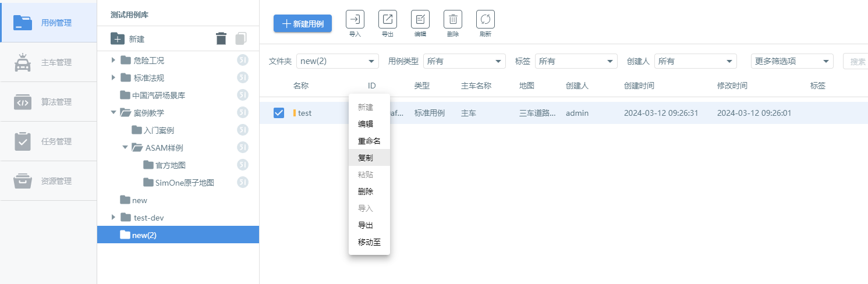This screenshot has width=868, height=284.
Task: Open the 用例类型 dropdown
Action: pyautogui.click(x=465, y=61)
